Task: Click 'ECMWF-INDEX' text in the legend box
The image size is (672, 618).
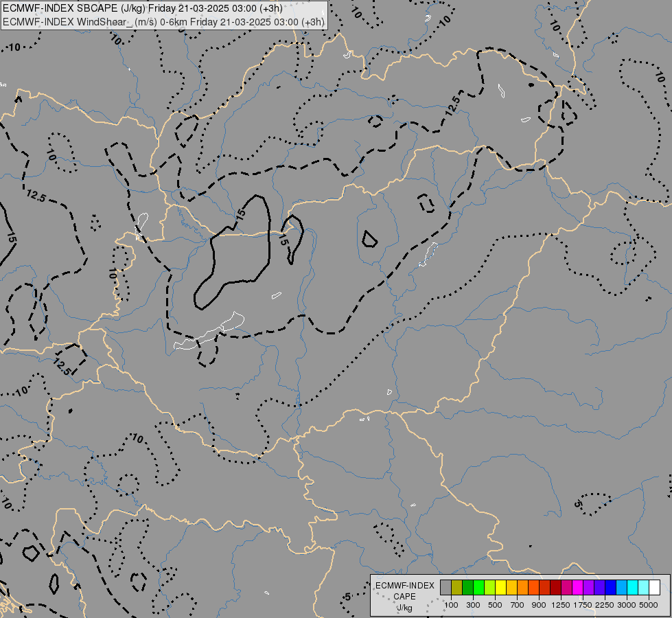Action: (x=405, y=586)
